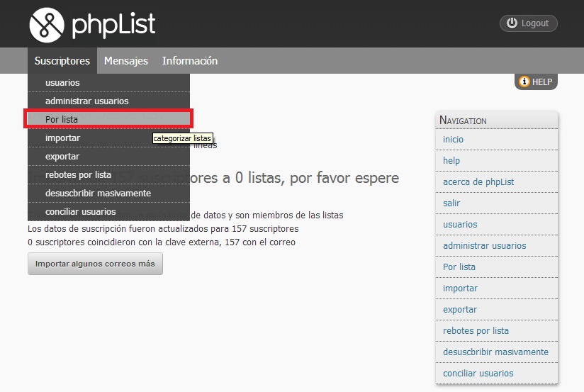The image size is (584, 392).
Task: Open the Suscriptores menu
Action: (x=62, y=61)
